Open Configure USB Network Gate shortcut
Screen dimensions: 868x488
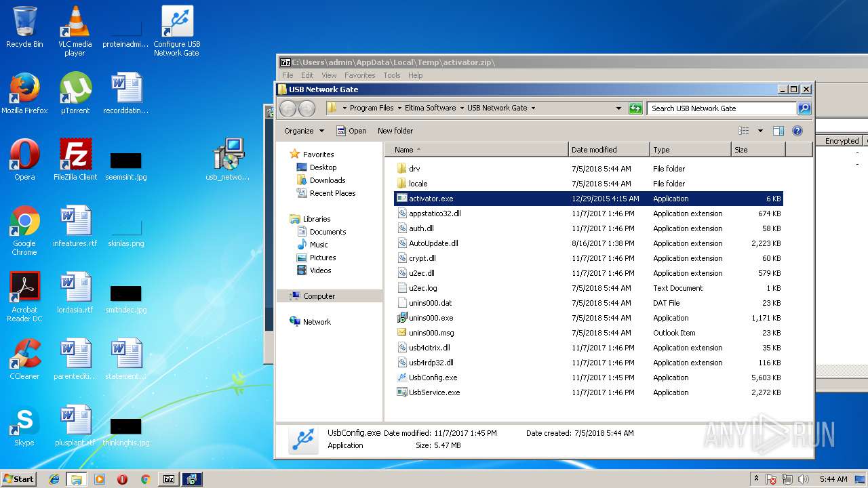pos(177,30)
